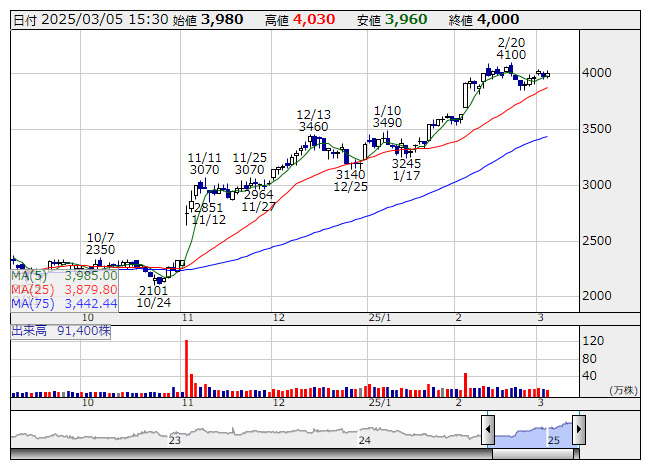Click the 10/24 2101 low annotation
653x470 pixels.
(x=153, y=296)
